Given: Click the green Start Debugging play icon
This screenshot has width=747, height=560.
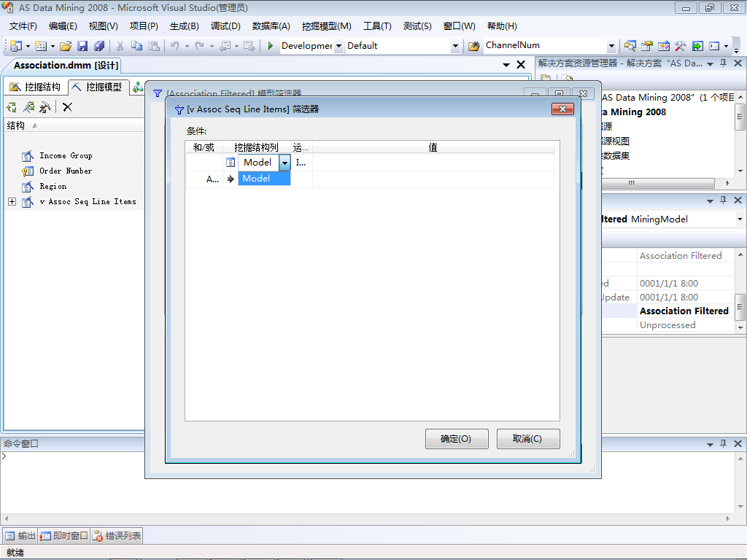Looking at the screenshot, I should [271, 46].
